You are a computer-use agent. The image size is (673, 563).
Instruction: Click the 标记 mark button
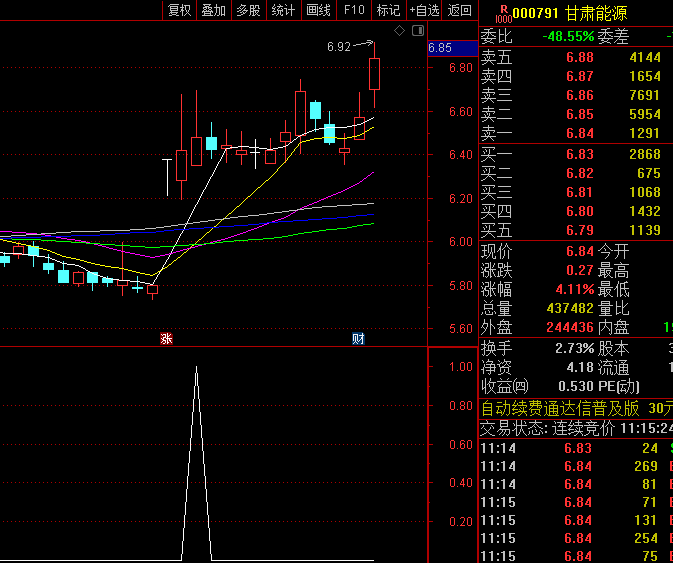coord(388,10)
